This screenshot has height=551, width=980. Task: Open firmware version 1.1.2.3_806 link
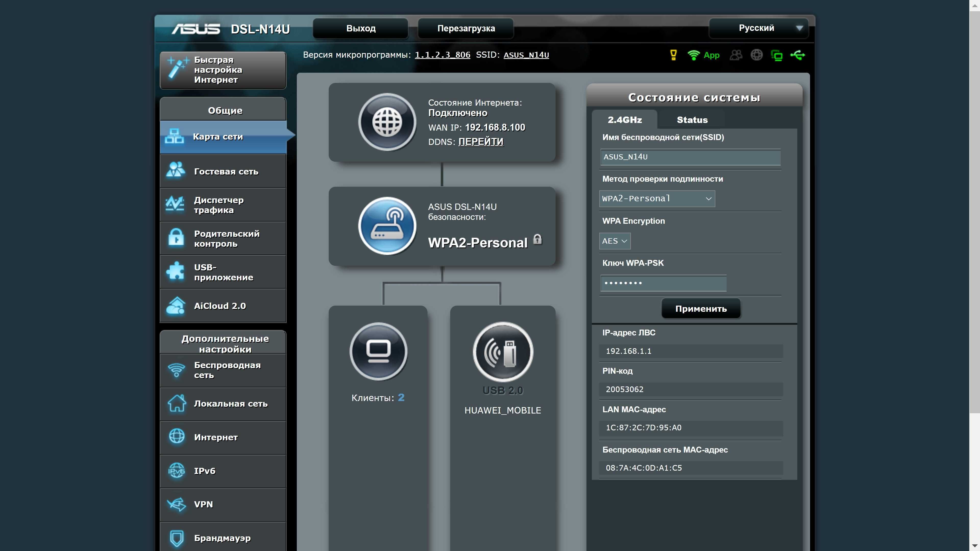pyautogui.click(x=442, y=55)
